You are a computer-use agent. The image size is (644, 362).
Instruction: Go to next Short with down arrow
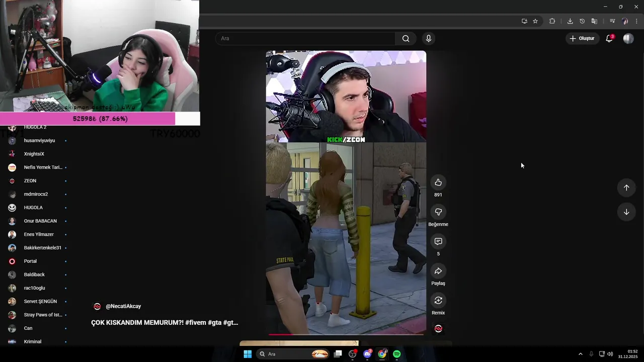[626, 212]
